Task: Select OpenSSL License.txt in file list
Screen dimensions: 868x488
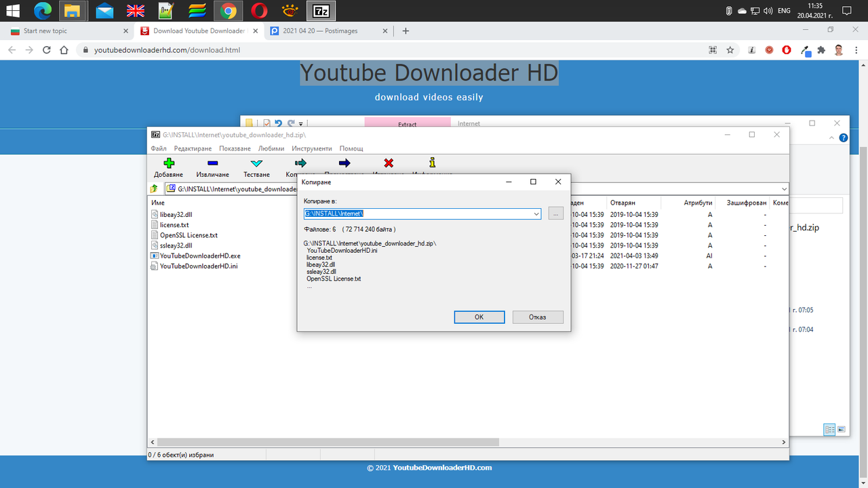Action: click(x=189, y=235)
